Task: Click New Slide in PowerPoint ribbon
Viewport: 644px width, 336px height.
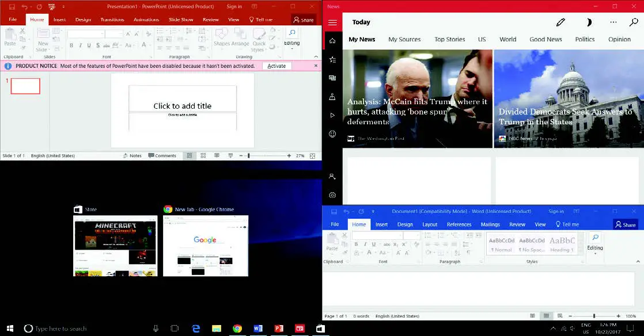Action: [x=43, y=40]
